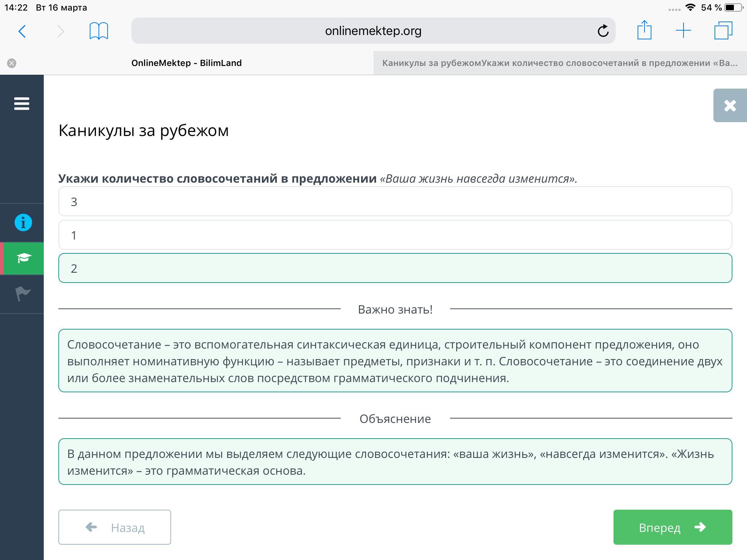The height and width of the screenshot is (560, 747).
Task: Open the Safari share sheet icon
Action: (x=644, y=30)
